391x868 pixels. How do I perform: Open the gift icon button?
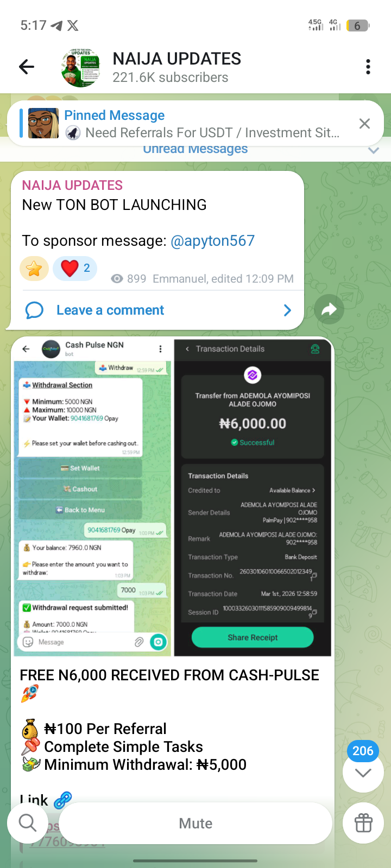tap(363, 823)
